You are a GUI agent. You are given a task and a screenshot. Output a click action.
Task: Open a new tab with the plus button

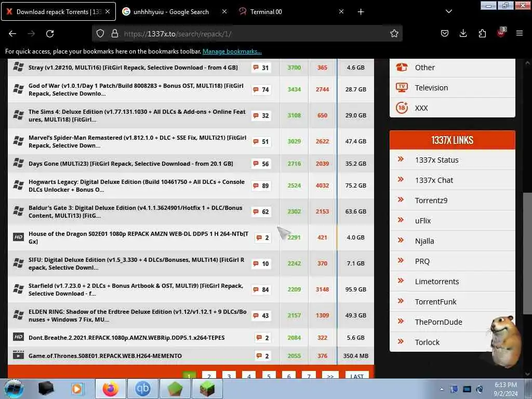coord(361,12)
